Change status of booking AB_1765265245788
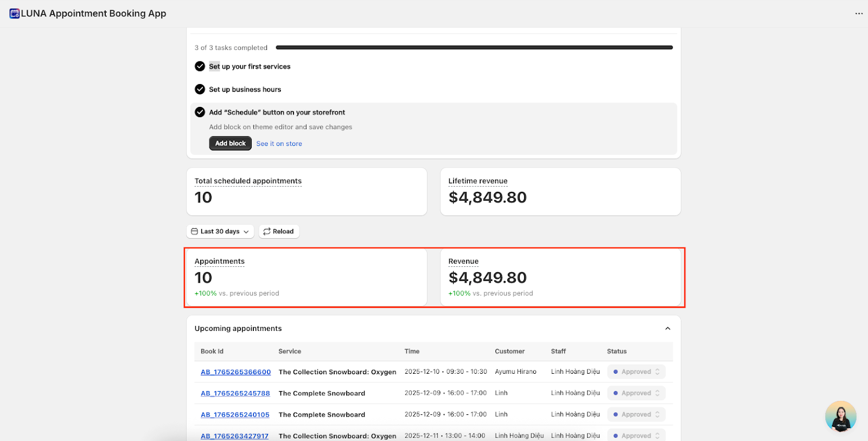Screen dimensions: 868x441 pyautogui.click(x=636, y=393)
